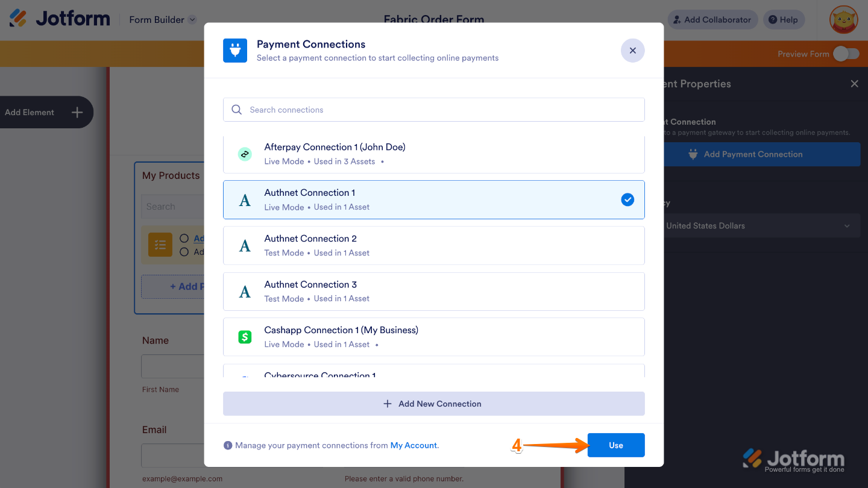Image resolution: width=868 pixels, height=488 pixels.
Task: Open the My Account link
Action: (x=414, y=445)
